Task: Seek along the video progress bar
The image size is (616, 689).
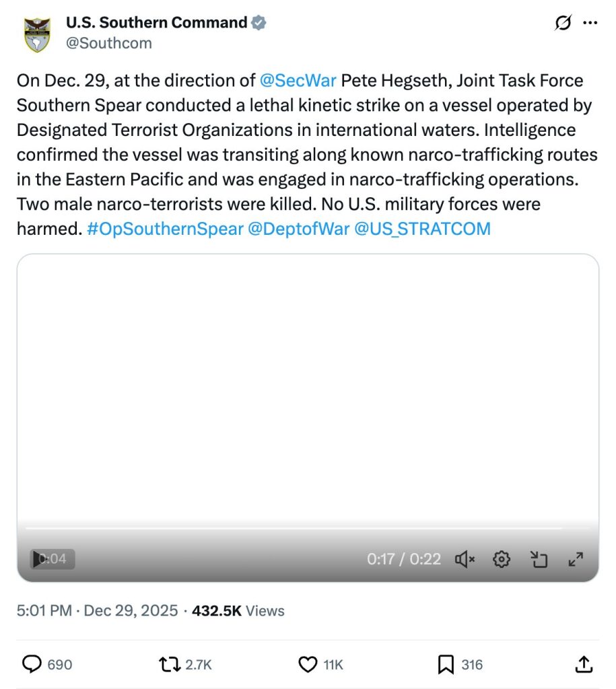Action: (x=294, y=529)
